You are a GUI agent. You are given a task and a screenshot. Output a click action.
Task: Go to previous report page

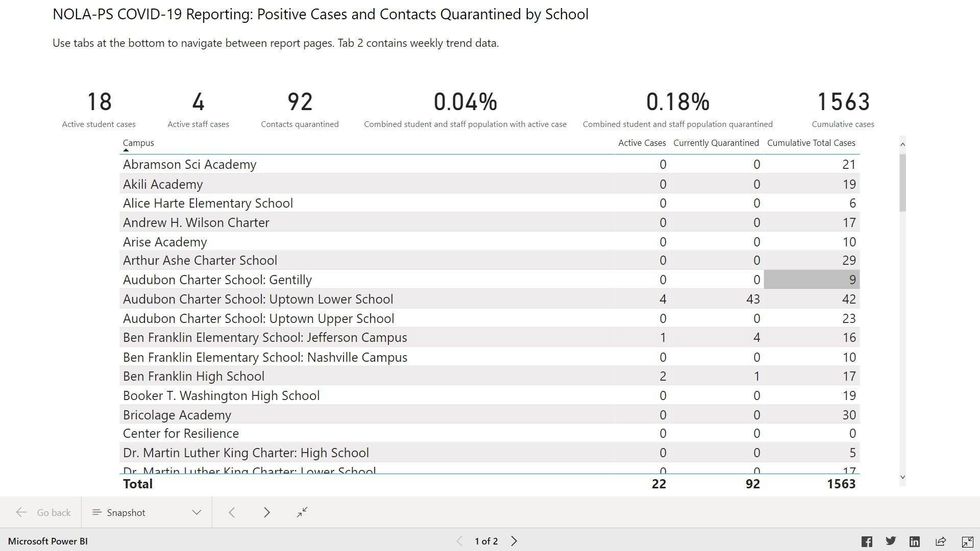click(460, 541)
